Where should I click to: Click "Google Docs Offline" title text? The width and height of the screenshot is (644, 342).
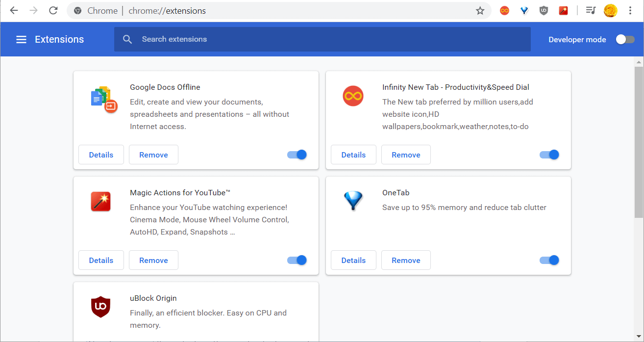165,87
